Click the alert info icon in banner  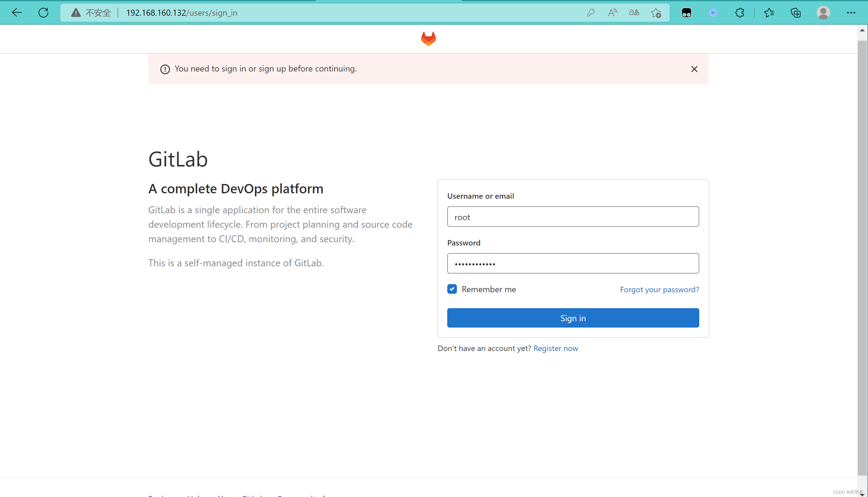(165, 69)
